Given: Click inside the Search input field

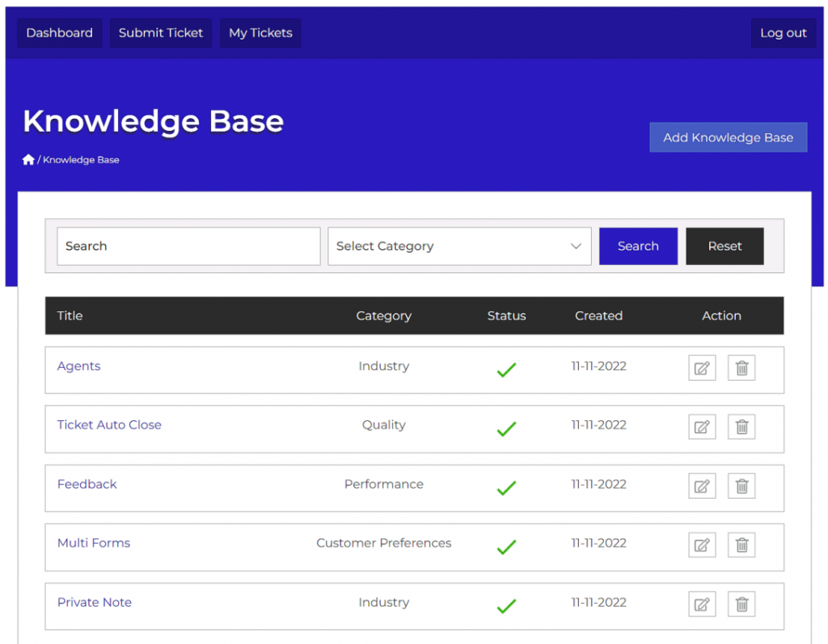Looking at the screenshot, I should (x=188, y=246).
